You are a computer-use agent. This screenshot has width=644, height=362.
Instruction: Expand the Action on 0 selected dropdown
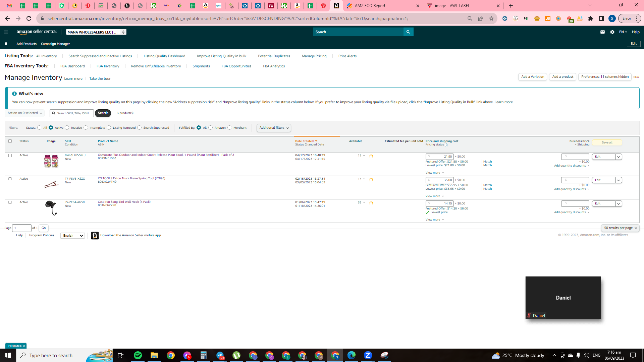point(25,113)
